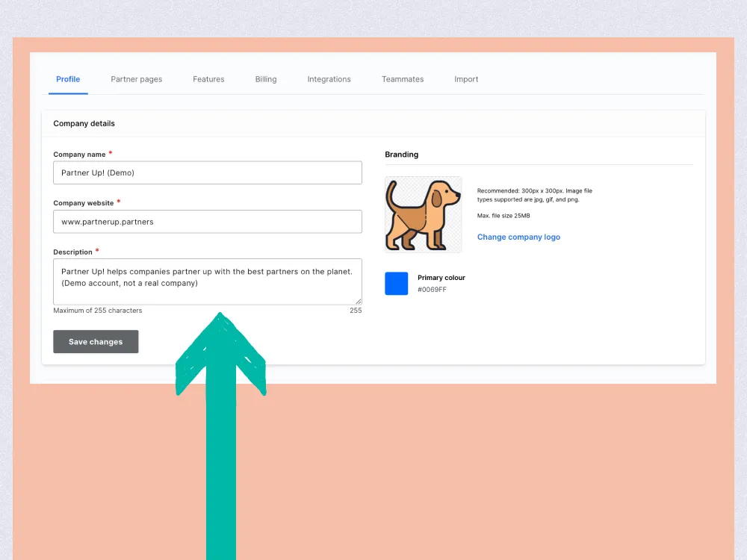
Task: Click the Company details section header
Action: pyautogui.click(x=84, y=123)
